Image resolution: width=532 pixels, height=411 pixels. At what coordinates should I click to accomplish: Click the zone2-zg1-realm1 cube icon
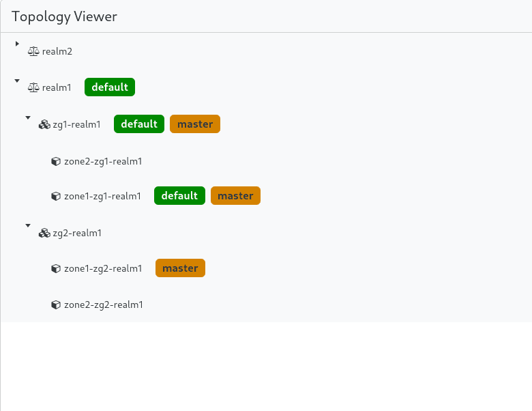56,162
